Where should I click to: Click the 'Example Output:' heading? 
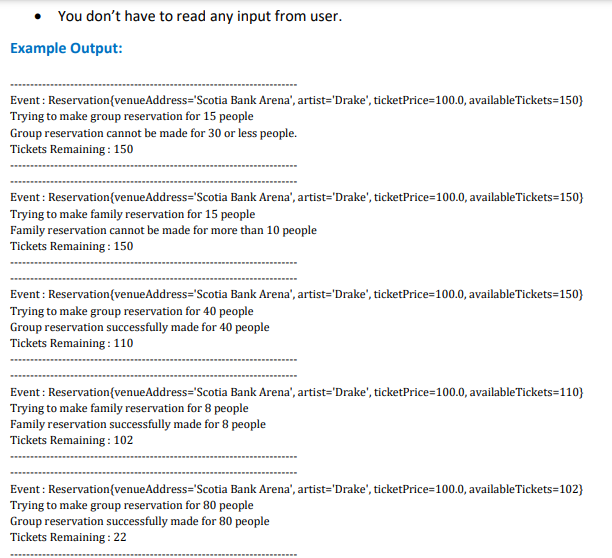(66, 48)
